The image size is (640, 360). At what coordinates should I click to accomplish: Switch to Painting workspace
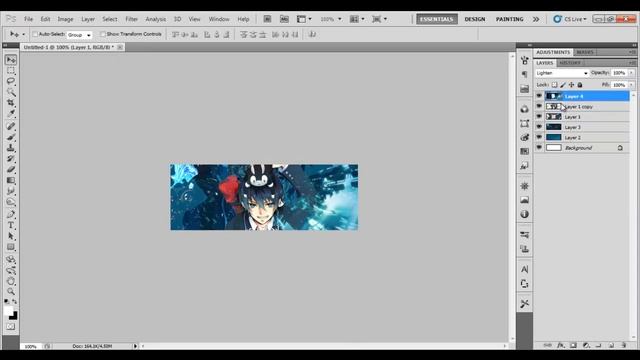[x=509, y=19]
